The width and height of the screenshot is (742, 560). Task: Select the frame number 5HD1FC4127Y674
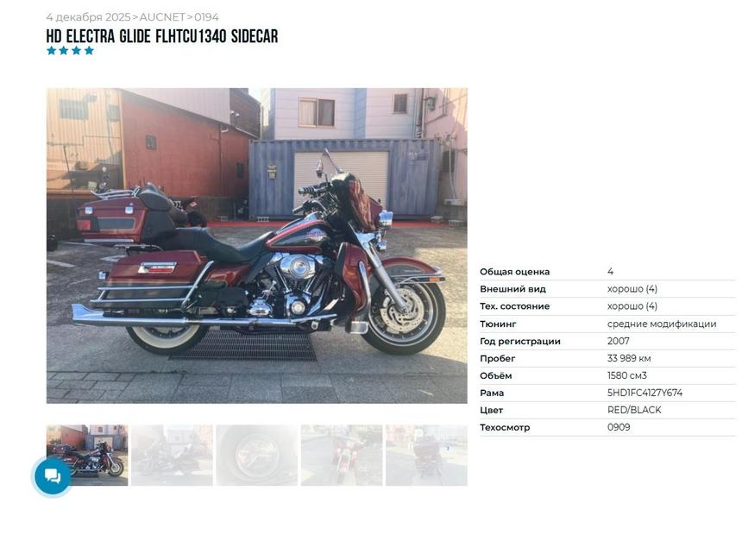tap(645, 393)
